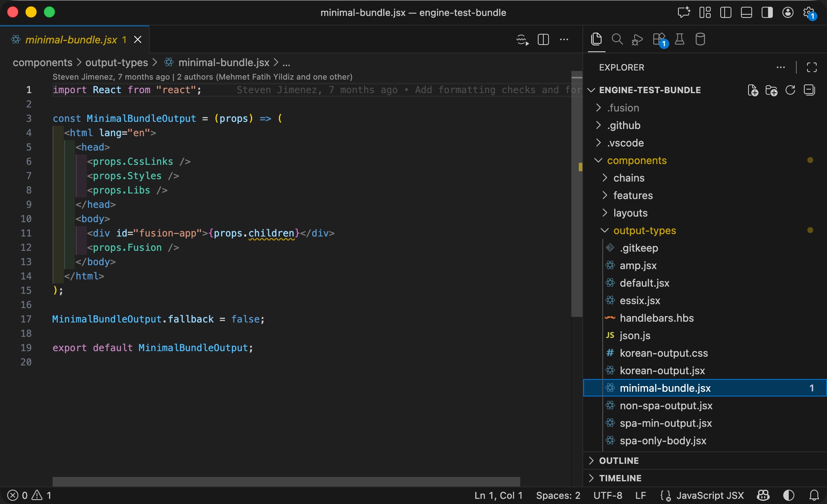
Task: Select the minimal-bundle.jsx editor tab
Action: (x=71, y=40)
